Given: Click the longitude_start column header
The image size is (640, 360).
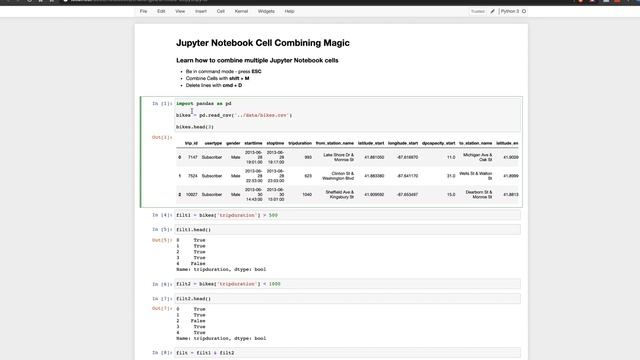Looking at the screenshot, I should 403,143.
